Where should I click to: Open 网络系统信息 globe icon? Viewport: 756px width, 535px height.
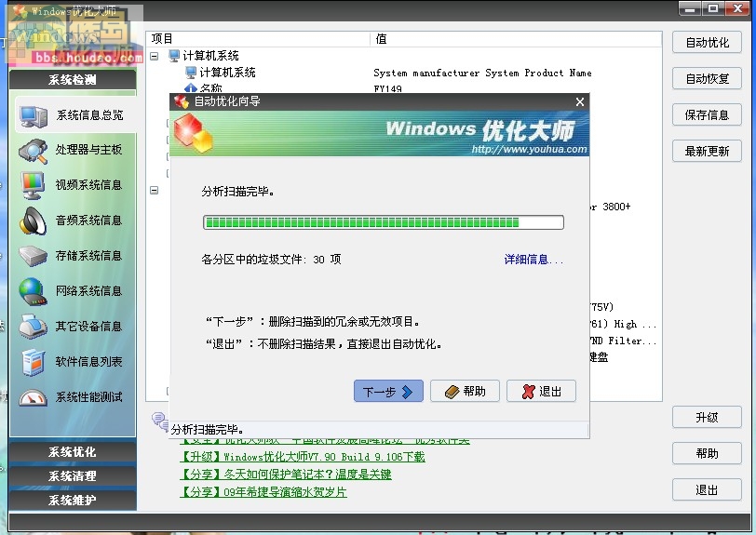pyautogui.click(x=33, y=291)
